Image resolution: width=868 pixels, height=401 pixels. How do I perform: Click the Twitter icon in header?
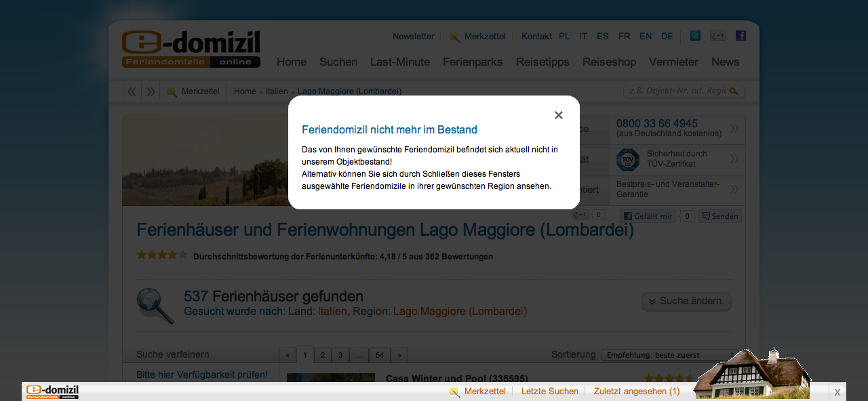pos(695,36)
